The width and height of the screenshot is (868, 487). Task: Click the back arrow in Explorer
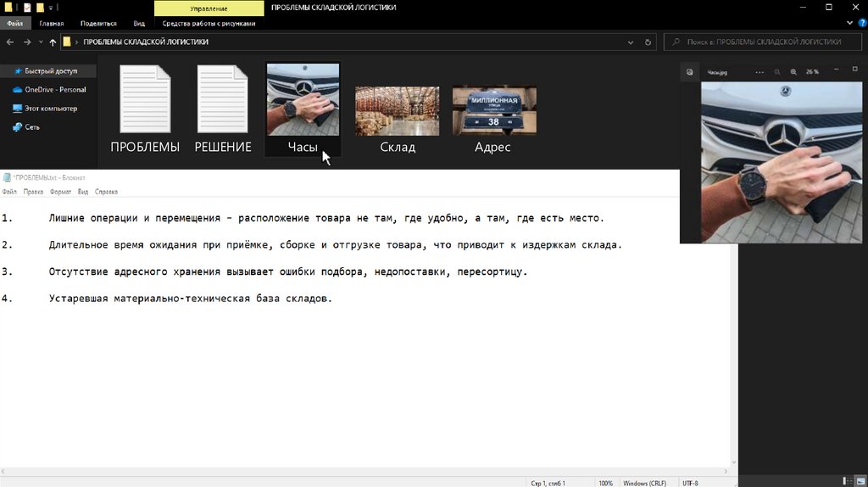(10, 42)
